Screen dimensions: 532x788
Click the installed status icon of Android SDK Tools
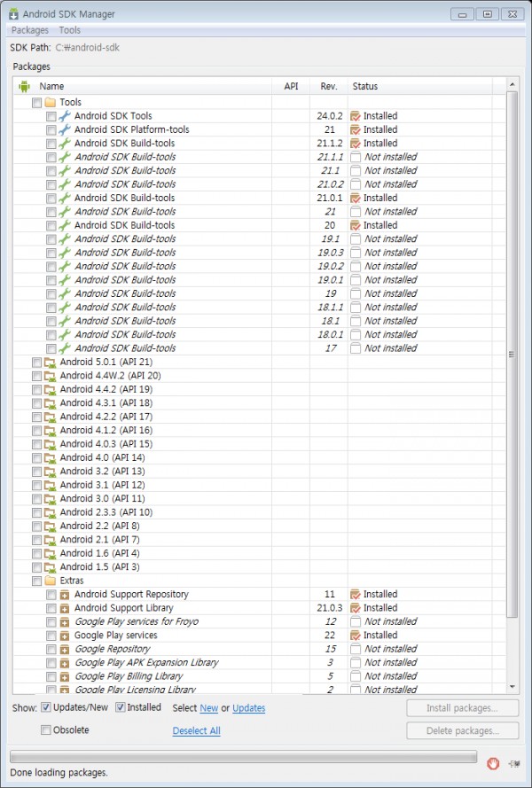pos(356,116)
